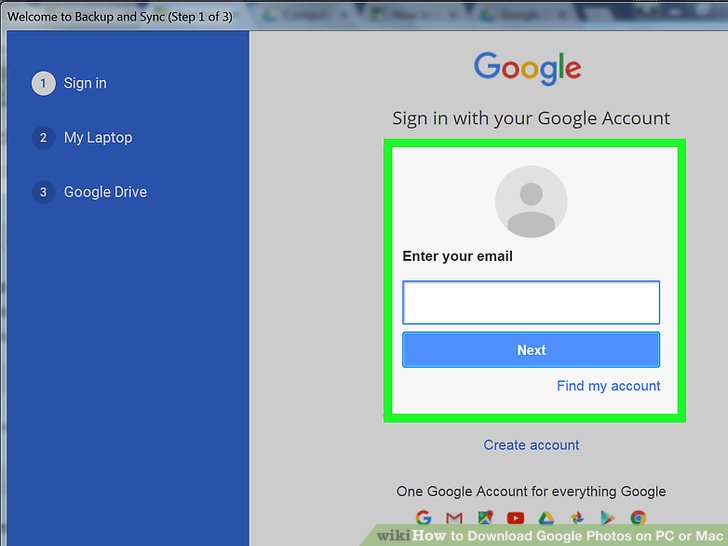Viewport: 728px width, 546px height.
Task: Click the Google Drive icon
Action: [x=546, y=518]
